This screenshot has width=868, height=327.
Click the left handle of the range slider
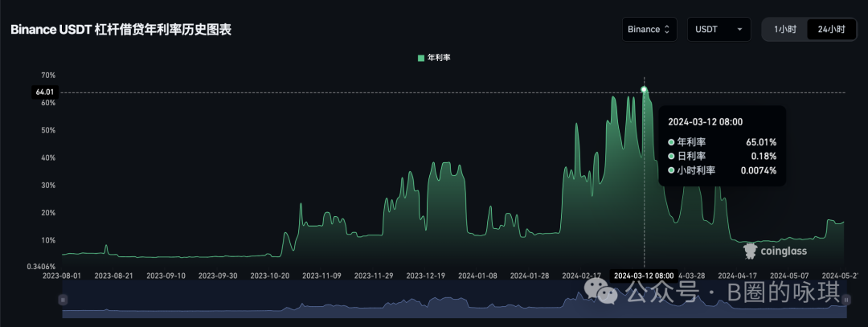pyautogui.click(x=63, y=300)
